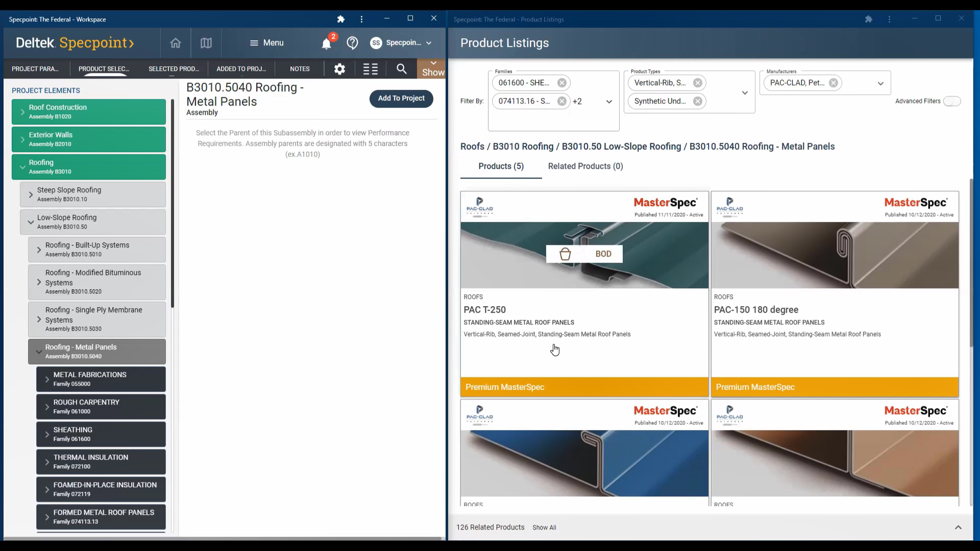Toggle the Advanced Filters switch

point(951,101)
